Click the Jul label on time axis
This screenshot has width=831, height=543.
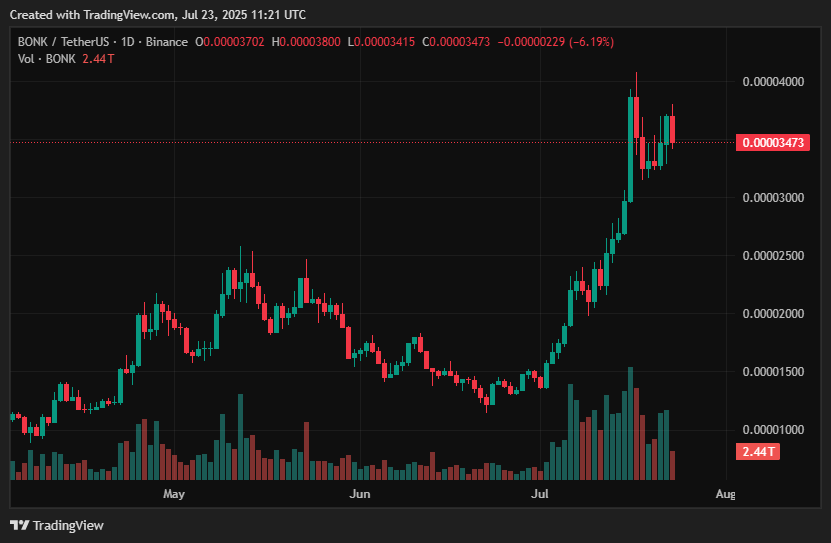point(540,494)
